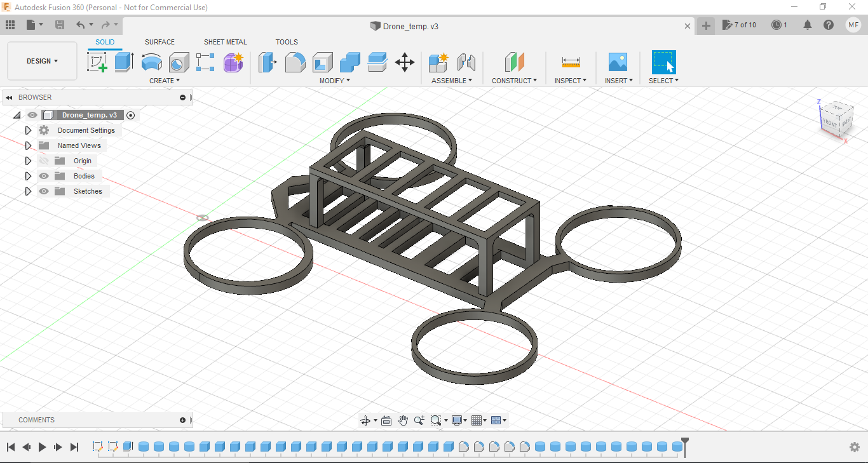Click the timeline end marker handle
868x463 pixels.
(x=685, y=441)
